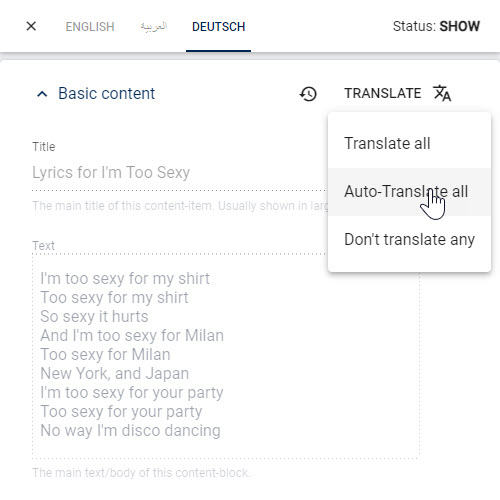The height and width of the screenshot is (500, 500).
Task: Click the Status: SHOW indicator
Action: (x=436, y=26)
